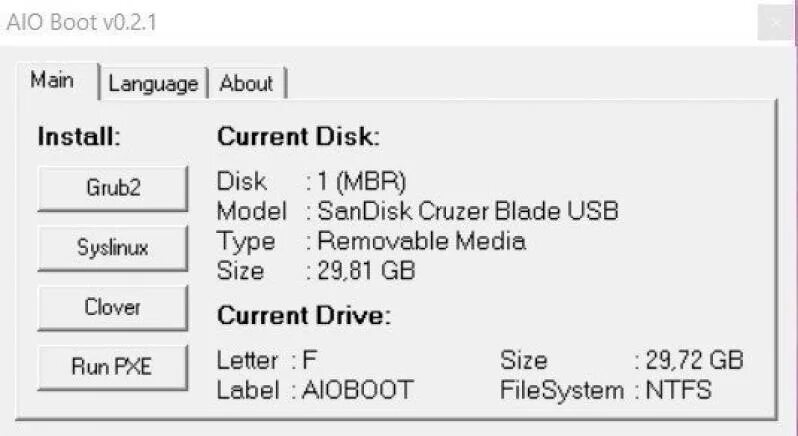Image resolution: width=798 pixels, height=436 pixels.
Task: Click the SanDisk Cruzer Blade USB model text
Action: (468, 211)
